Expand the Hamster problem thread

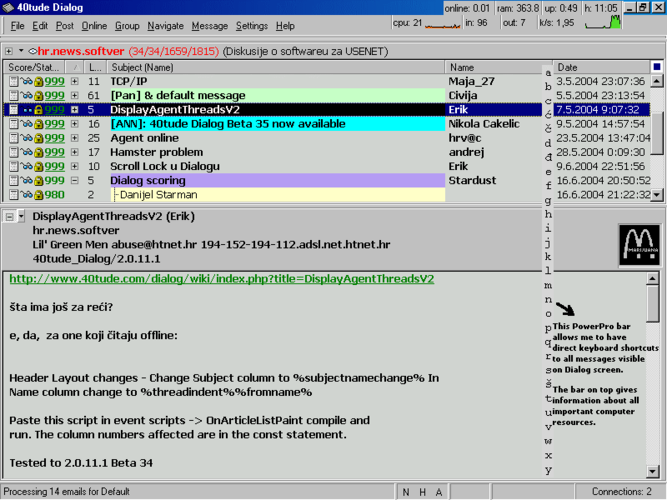pyautogui.click(x=74, y=152)
